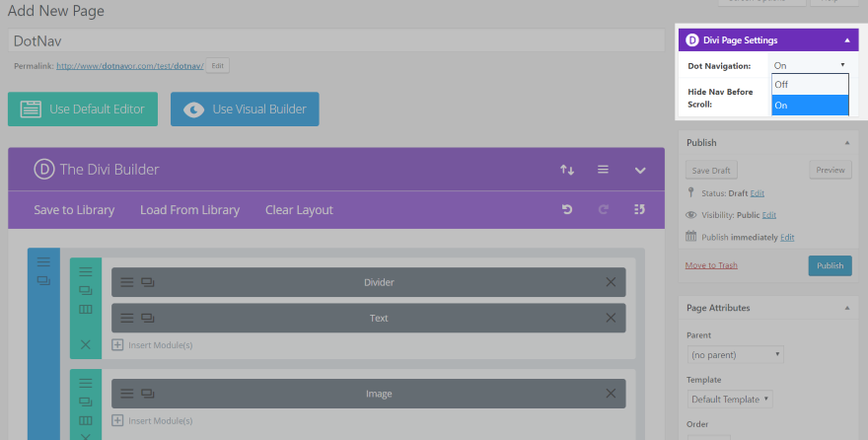Remove the Image module with its X

[x=611, y=394]
